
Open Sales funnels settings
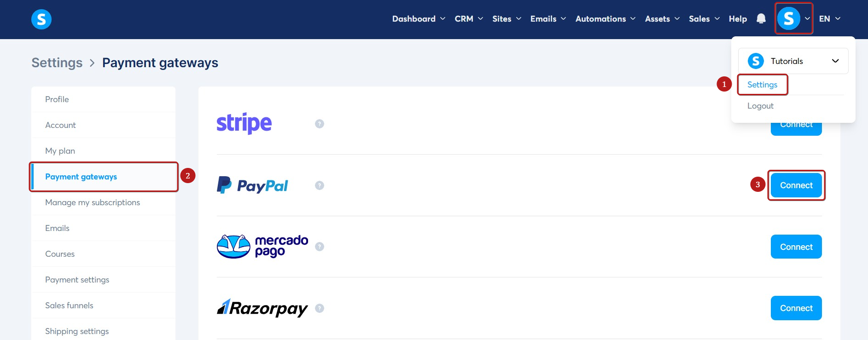104,305
